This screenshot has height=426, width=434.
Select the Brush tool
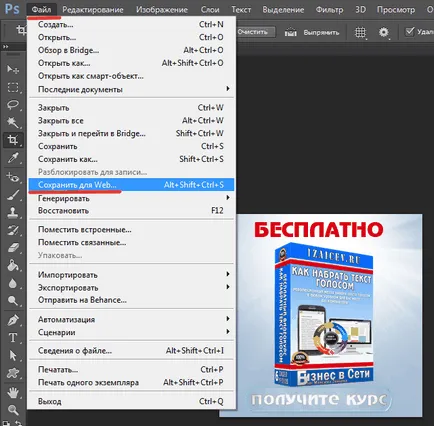point(13,195)
